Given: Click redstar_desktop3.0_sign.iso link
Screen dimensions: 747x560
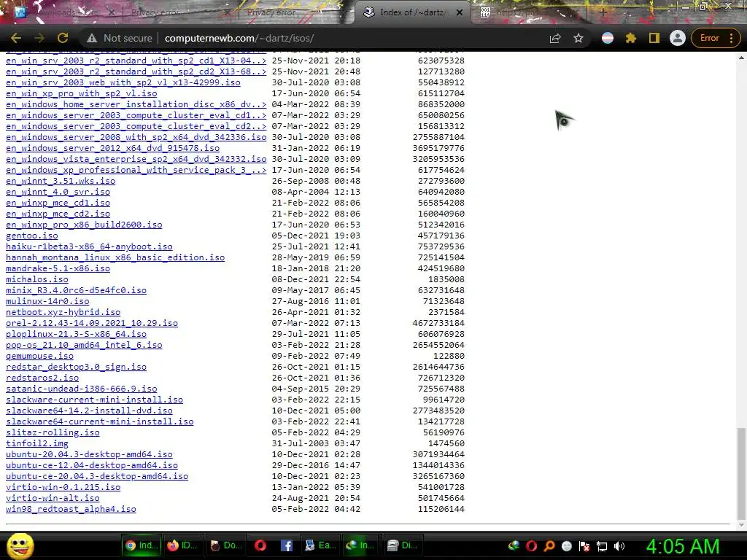Looking at the screenshot, I should click(76, 367).
